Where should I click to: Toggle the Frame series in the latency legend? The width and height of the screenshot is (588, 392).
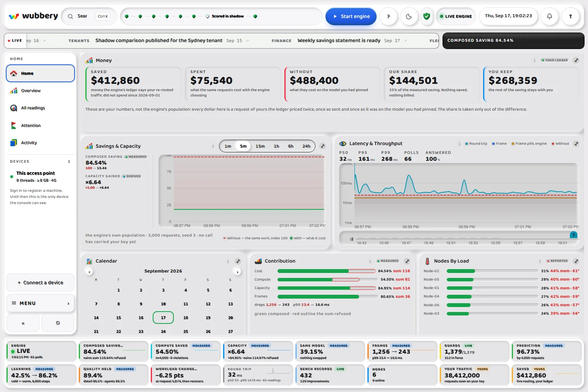(x=499, y=144)
